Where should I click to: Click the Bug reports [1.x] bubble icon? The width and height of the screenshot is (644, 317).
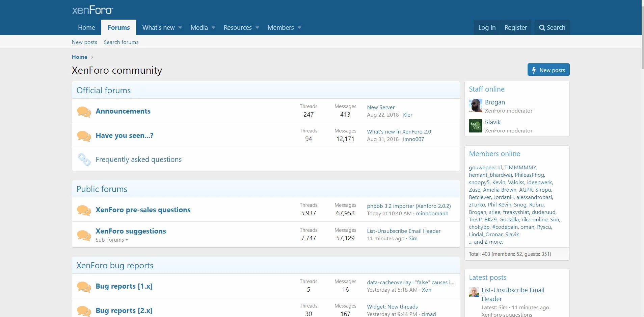(84, 287)
